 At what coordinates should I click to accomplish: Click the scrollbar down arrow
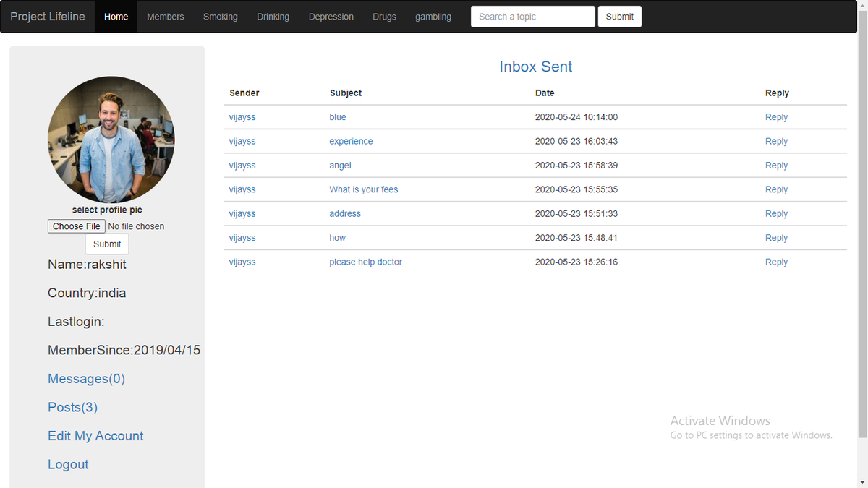(x=862, y=482)
